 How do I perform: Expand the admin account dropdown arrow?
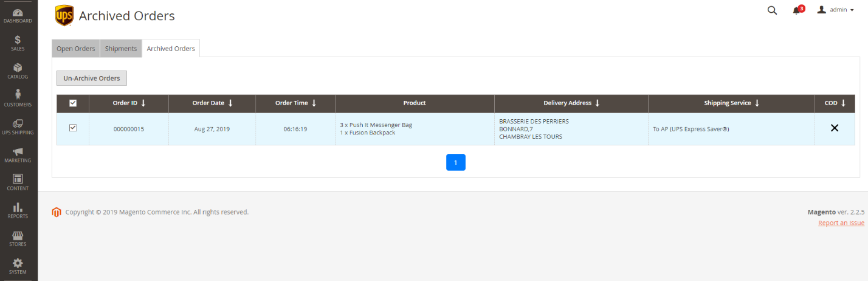pyautogui.click(x=852, y=10)
